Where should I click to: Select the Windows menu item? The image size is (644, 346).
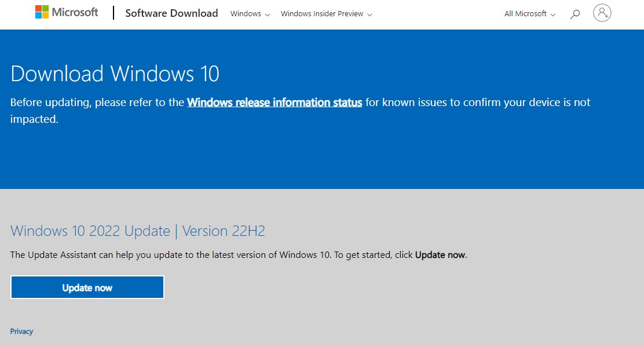pos(245,13)
